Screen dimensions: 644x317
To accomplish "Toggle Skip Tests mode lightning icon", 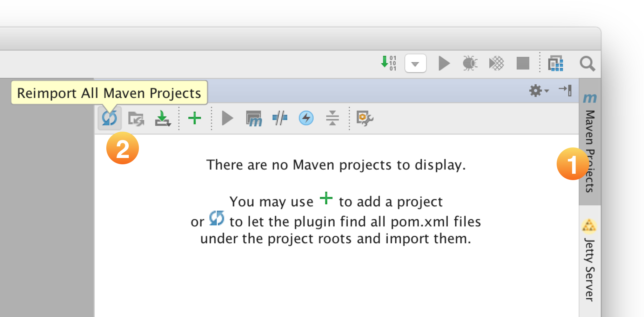I will [x=306, y=118].
